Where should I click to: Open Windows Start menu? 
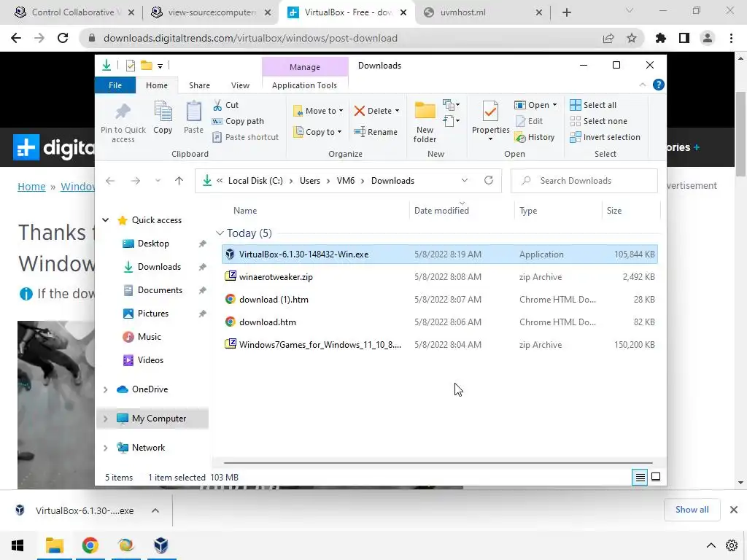pos(18,545)
